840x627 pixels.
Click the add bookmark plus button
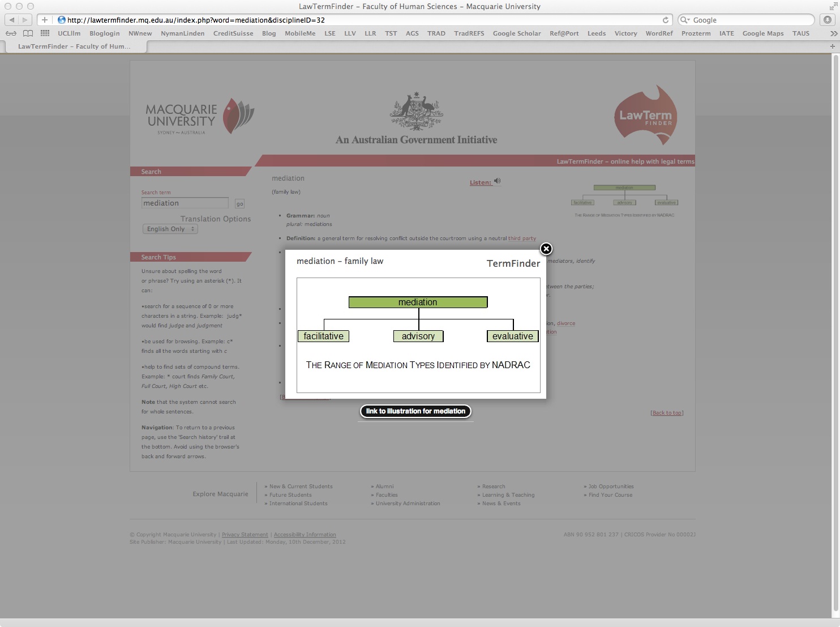click(x=45, y=20)
